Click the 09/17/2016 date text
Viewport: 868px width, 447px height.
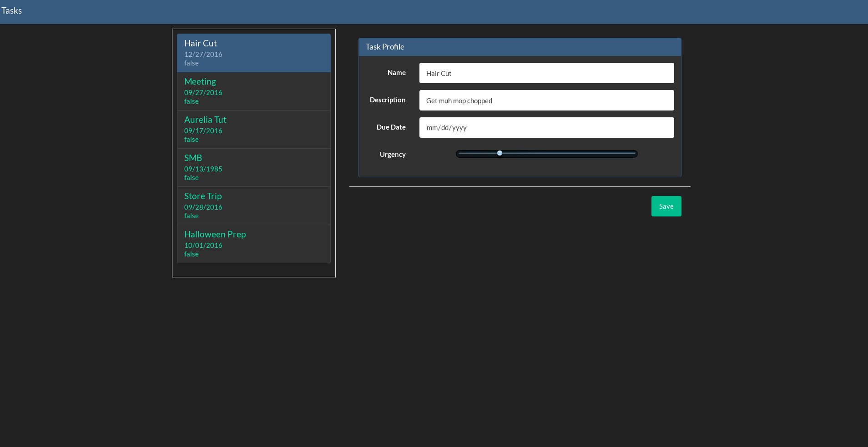(x=203, y=131)
